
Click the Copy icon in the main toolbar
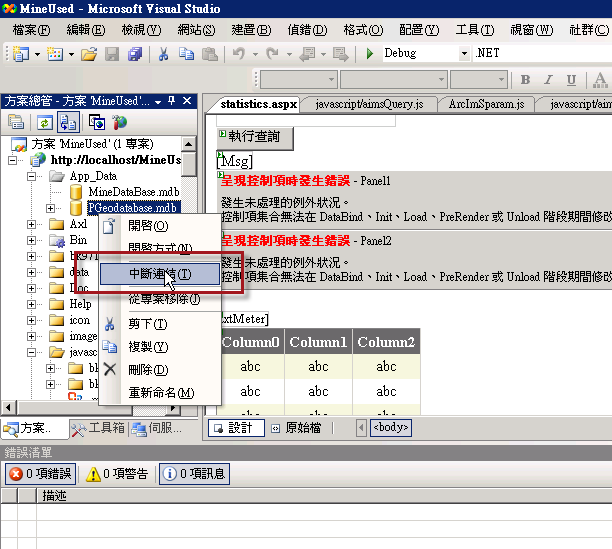pos(186,54)
